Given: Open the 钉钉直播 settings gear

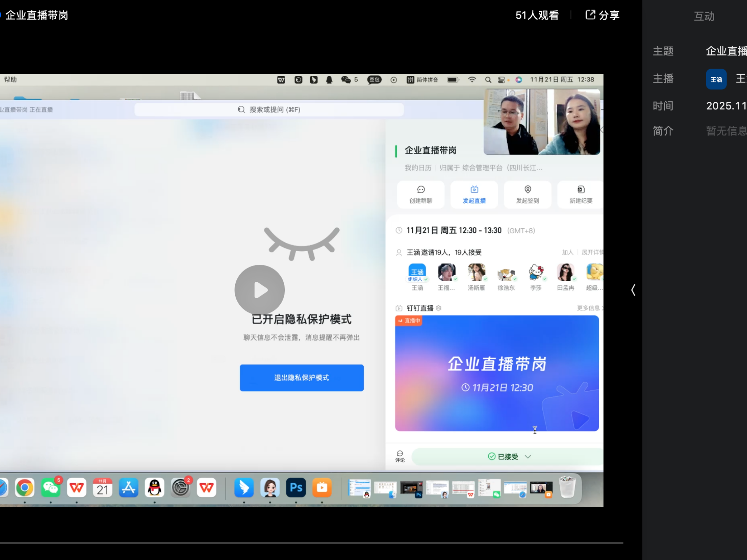Looking at the screenshot, I should coord(439,308).
